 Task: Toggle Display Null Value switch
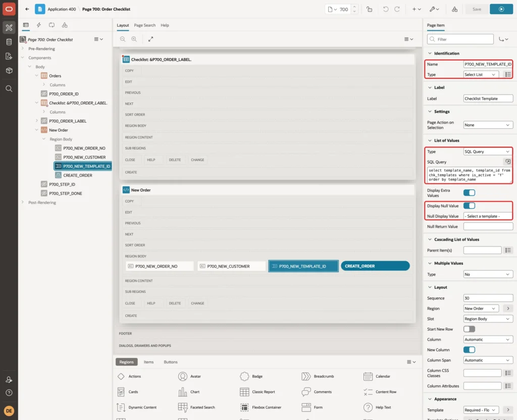coord(469,206)
